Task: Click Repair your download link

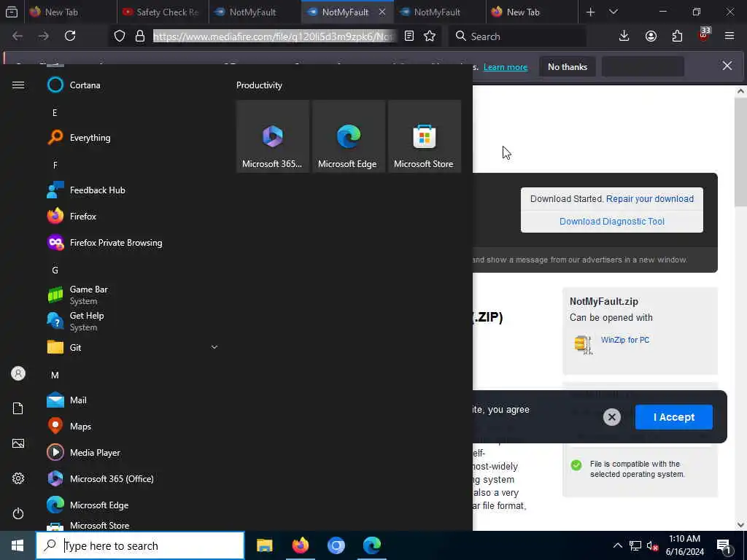Action: click(650, 199)
